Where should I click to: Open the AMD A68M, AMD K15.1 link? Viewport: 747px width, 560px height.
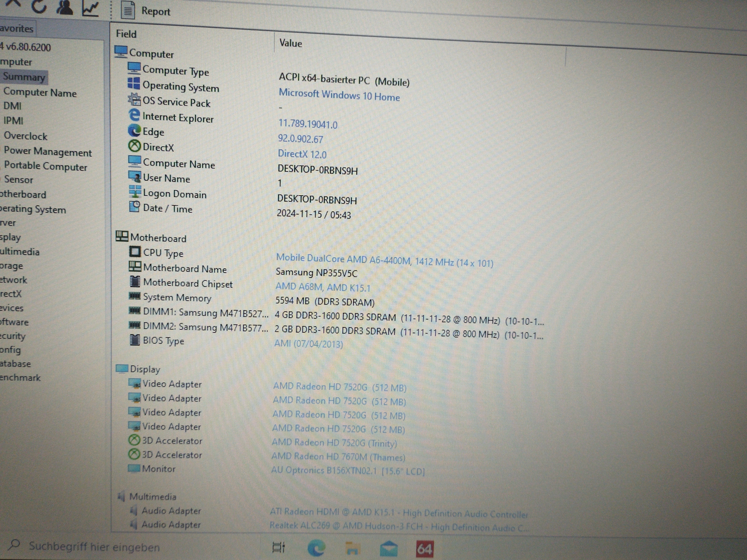(323, 287)
